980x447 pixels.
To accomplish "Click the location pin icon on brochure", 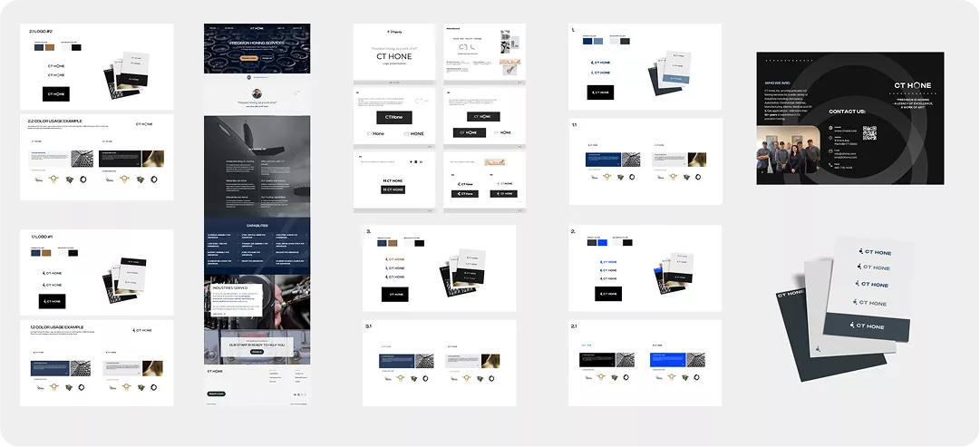I will [830, 138].
